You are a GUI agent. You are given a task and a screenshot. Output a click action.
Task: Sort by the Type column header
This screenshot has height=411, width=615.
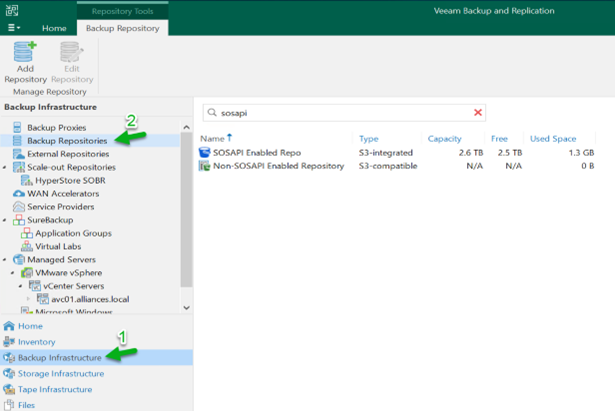(369, 138)
